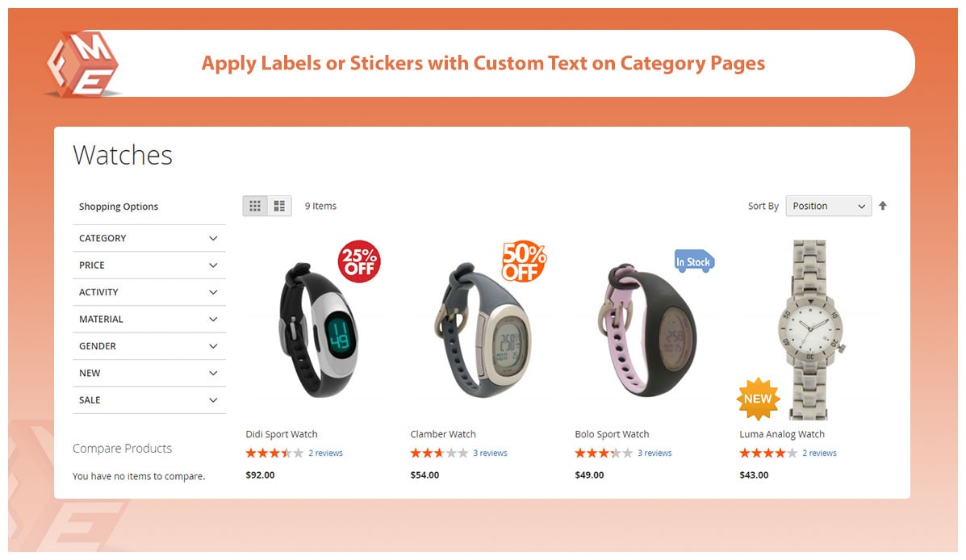
Task: Open the Sort By Position dropdown
Action: tap(829, 206)
